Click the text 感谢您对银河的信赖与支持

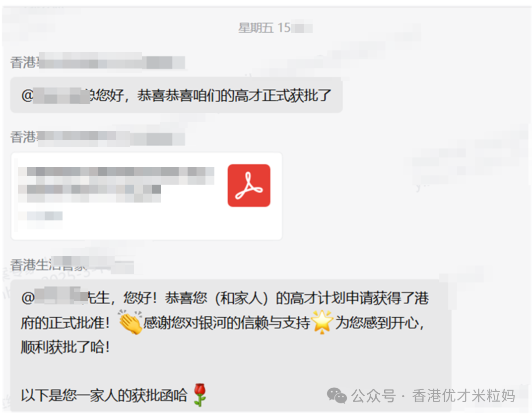click(227, 322)
